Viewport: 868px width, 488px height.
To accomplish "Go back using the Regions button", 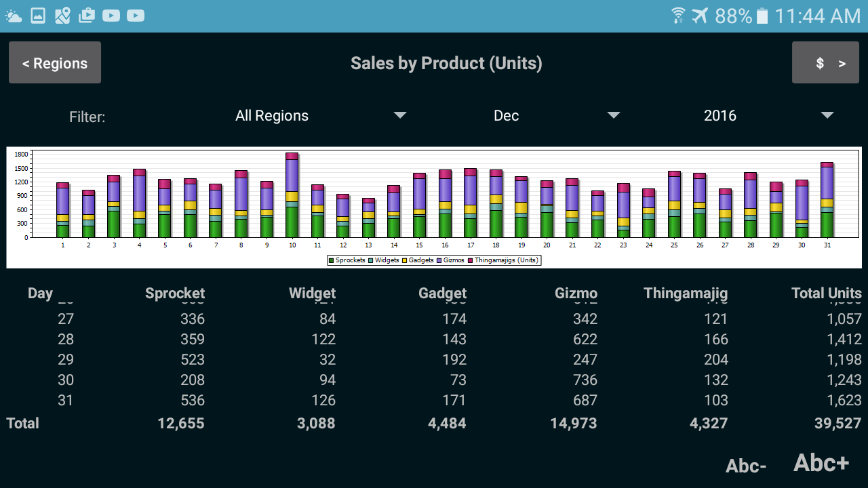I will click(55, 62).
